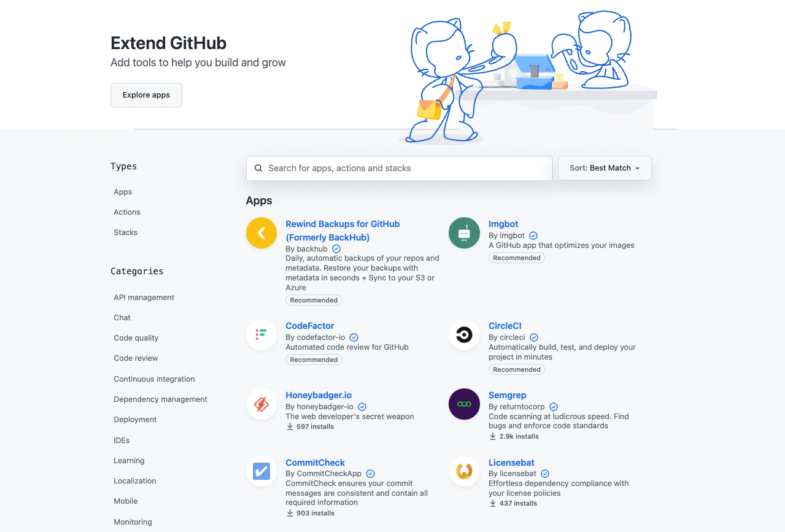The width and height of the screenshot is (785, 532).
Task: Switch to the Actions type filter
Action: pos(126,212)
